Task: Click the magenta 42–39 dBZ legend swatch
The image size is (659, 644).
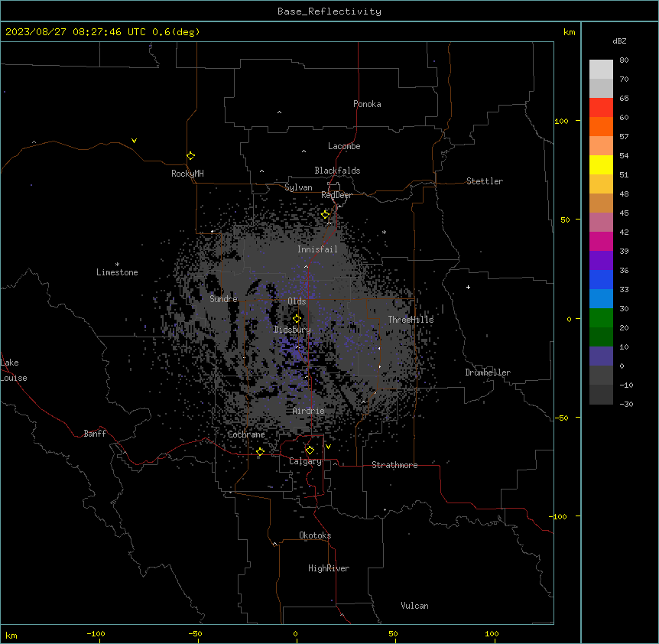Action: (x=601, y=241)
